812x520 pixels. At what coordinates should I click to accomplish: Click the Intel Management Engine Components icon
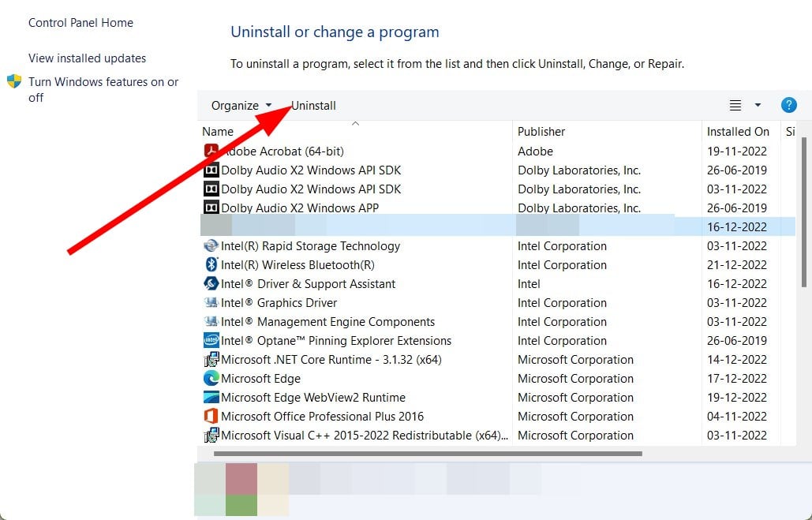click(211, 322)
